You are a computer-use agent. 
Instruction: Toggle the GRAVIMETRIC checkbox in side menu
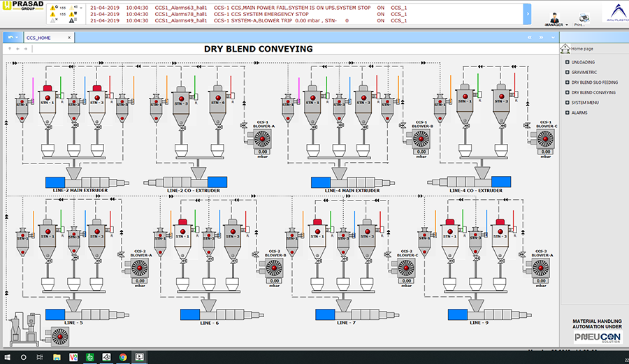(567, 72)
